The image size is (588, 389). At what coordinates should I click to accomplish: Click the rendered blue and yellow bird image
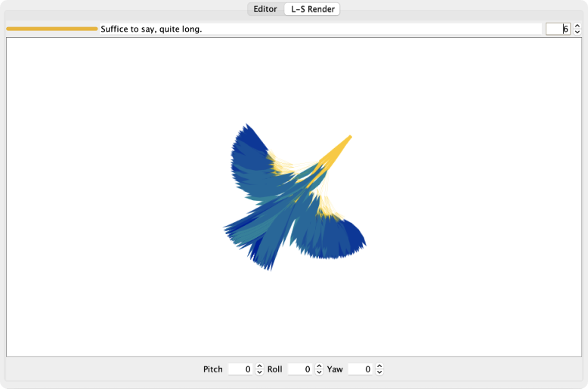click(295, 196)
